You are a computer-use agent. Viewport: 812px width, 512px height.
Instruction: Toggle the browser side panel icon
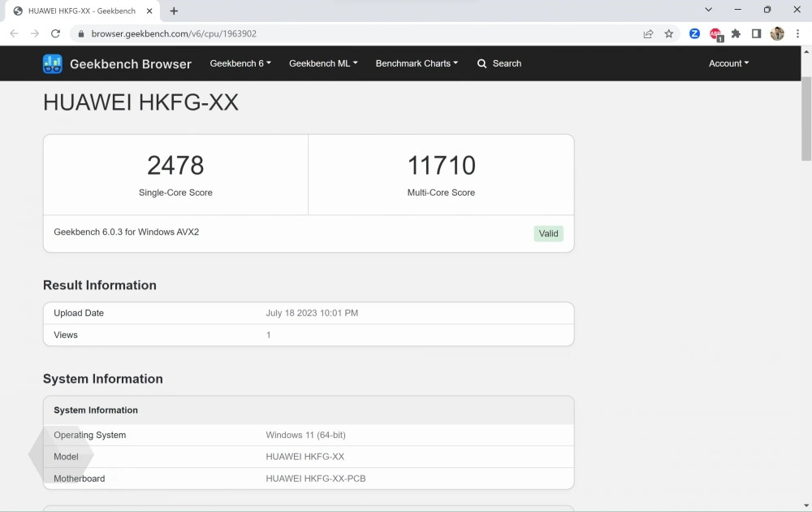756,33
